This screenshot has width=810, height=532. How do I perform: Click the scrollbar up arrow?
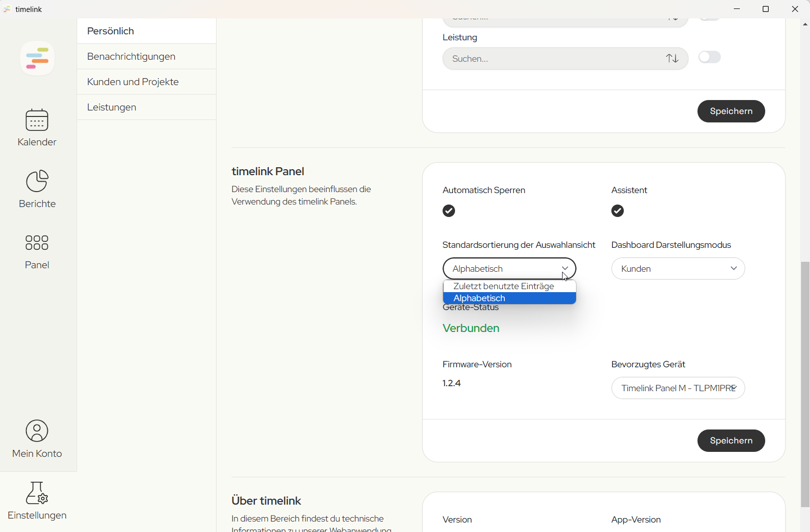[805, 24]
